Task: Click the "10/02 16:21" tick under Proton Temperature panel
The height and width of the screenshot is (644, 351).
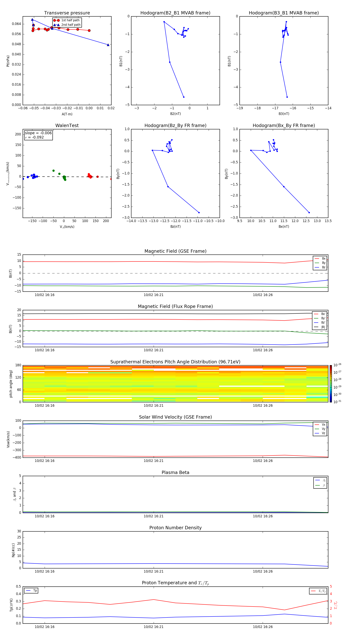Action: point(153,627)
